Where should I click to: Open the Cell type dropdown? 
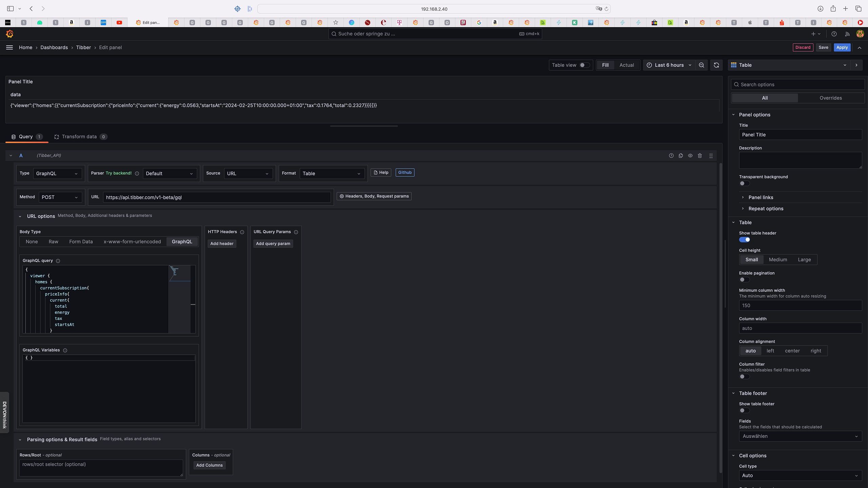point(800,475)
